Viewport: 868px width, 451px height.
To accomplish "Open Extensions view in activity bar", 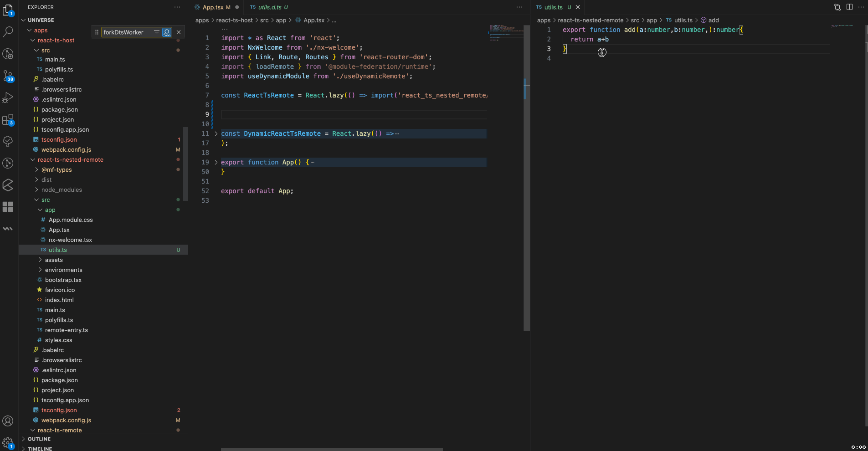I will pyautogui.click(x=8, y=120).
